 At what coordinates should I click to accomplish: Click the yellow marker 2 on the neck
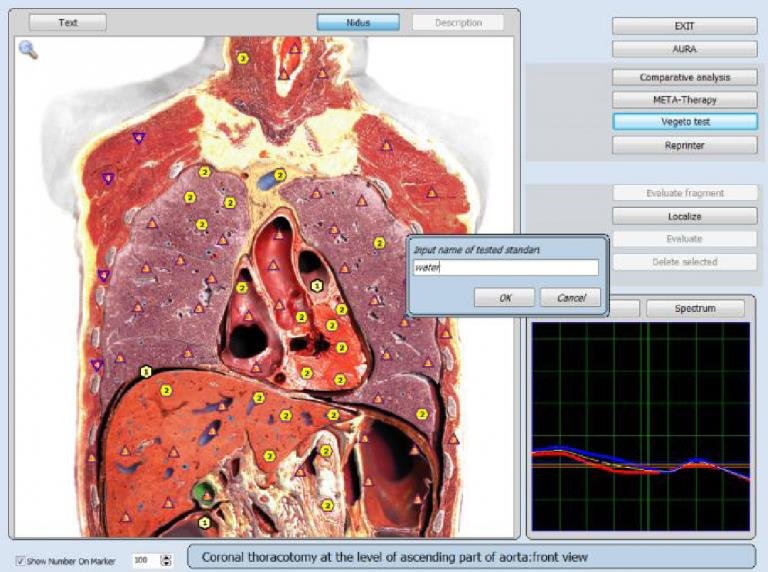pyautogui.click(x=243, y=60)
